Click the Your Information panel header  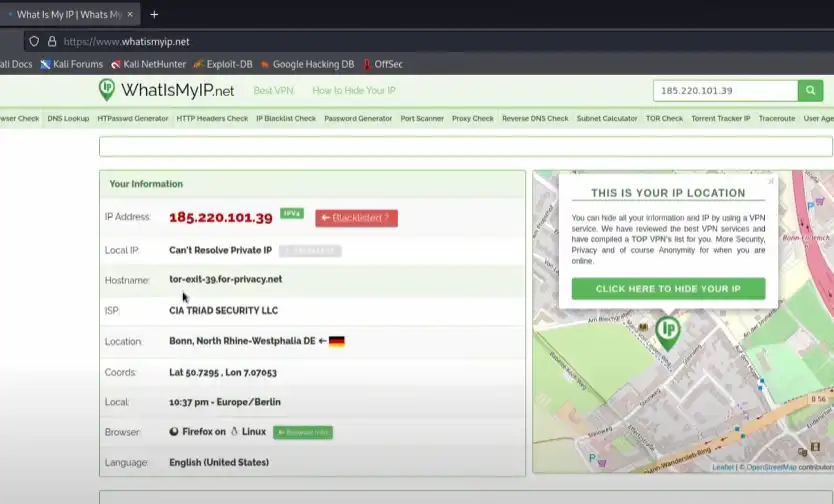pos(312,184)
